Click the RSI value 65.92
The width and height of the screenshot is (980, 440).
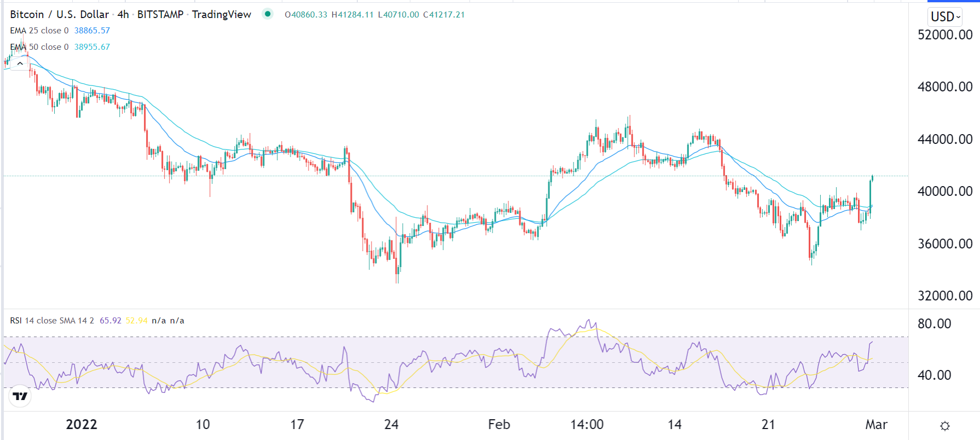point(111,321)
